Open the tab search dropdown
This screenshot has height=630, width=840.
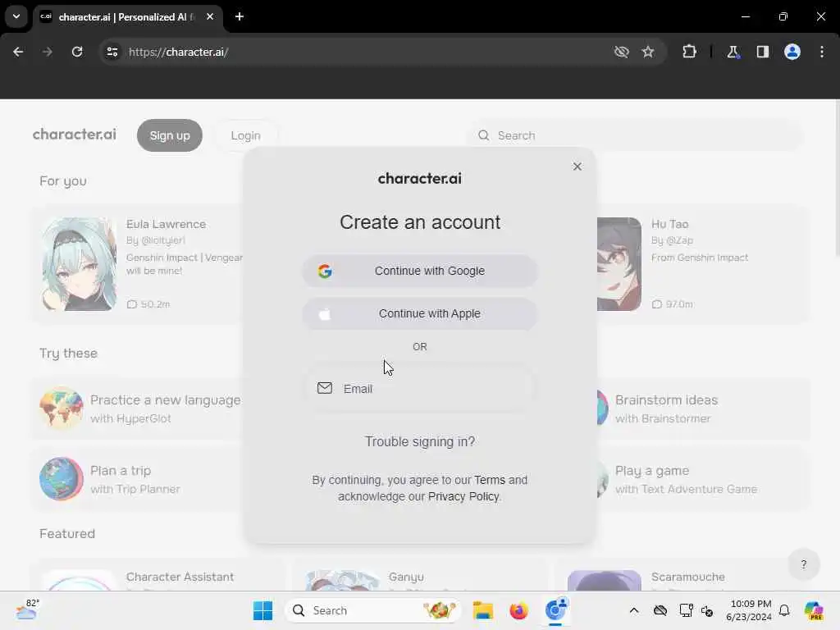(16, 16)
